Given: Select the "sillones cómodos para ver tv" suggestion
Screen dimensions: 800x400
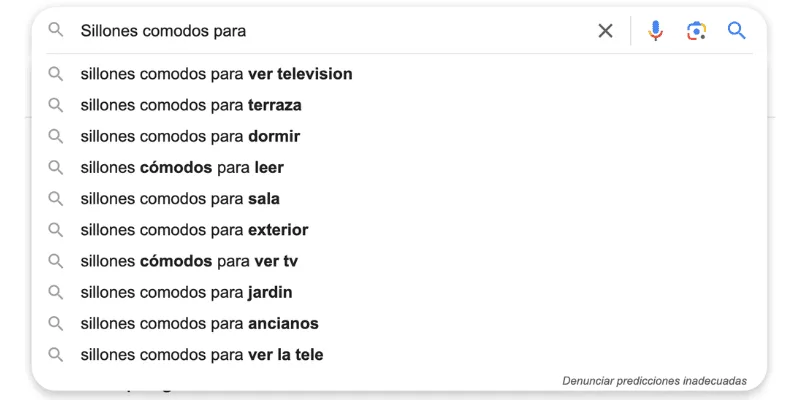Looking at the screenshot, I should pyautogui.click(x=189, y=261).
